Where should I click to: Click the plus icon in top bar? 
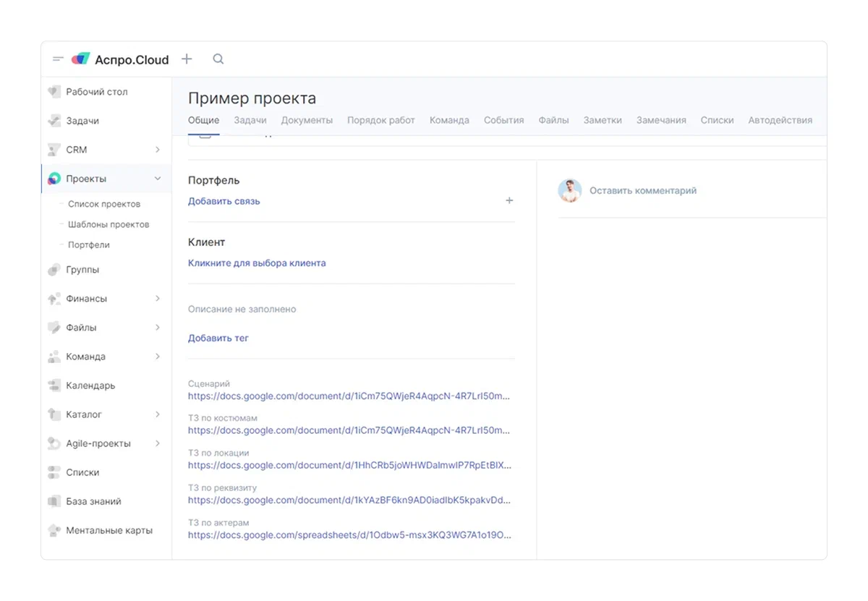(187, 59)
